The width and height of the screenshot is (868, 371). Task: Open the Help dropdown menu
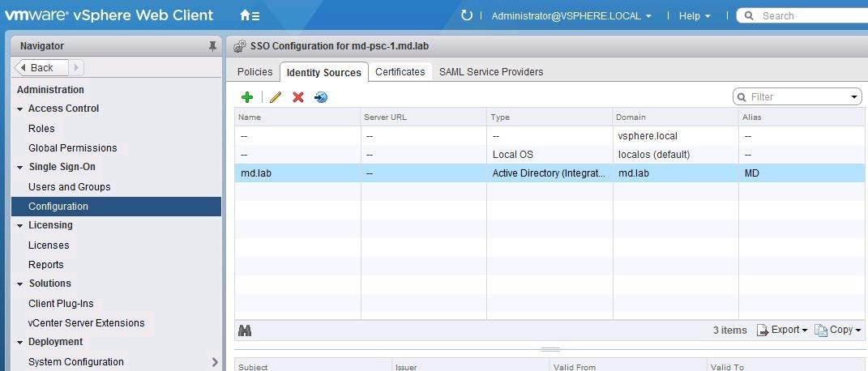[x=694, y=15]
